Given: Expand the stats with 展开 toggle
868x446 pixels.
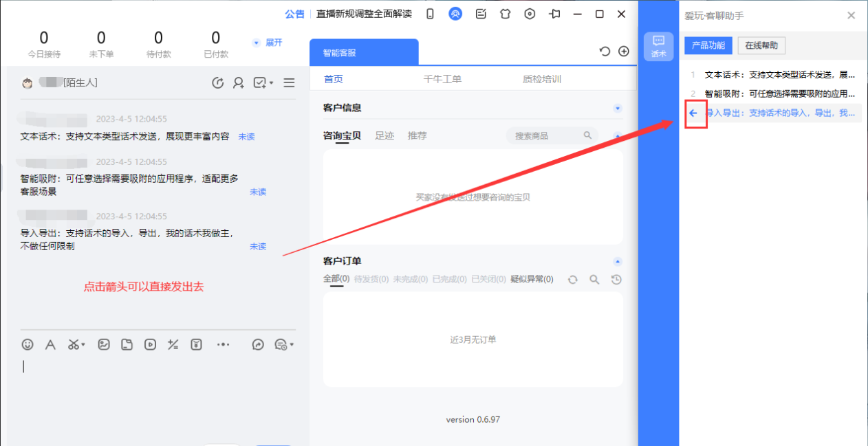Looking at the screenshot, I should click(x=268, y=43).
